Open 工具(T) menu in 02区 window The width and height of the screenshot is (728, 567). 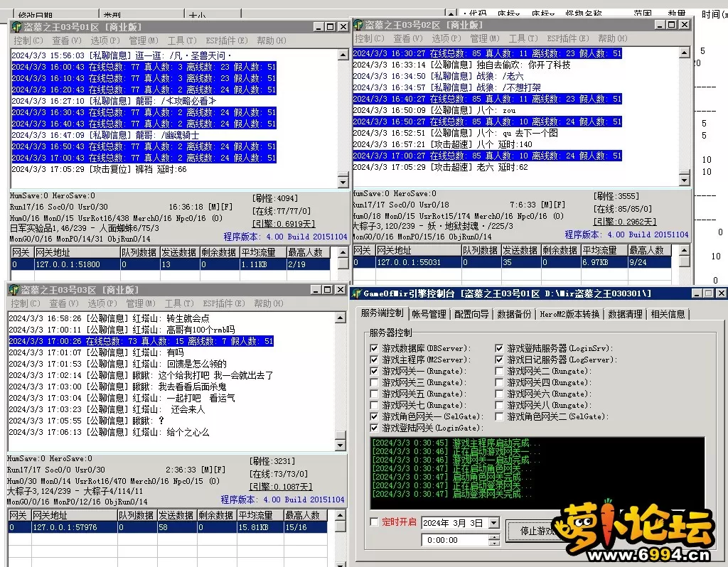(523, 38)
